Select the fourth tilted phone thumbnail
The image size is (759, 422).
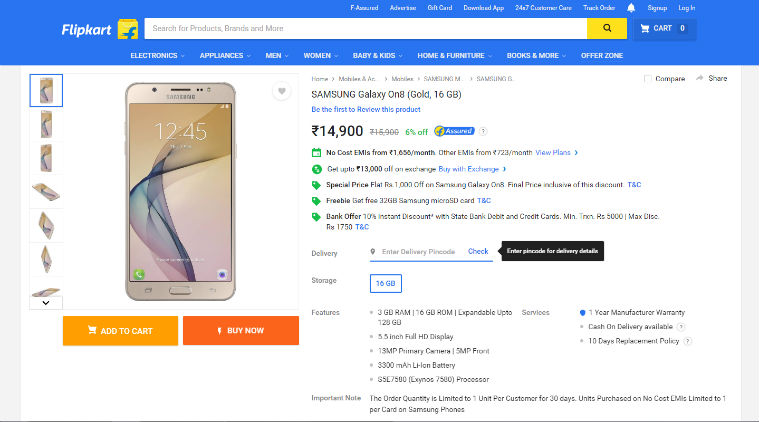tap(46, 192)
